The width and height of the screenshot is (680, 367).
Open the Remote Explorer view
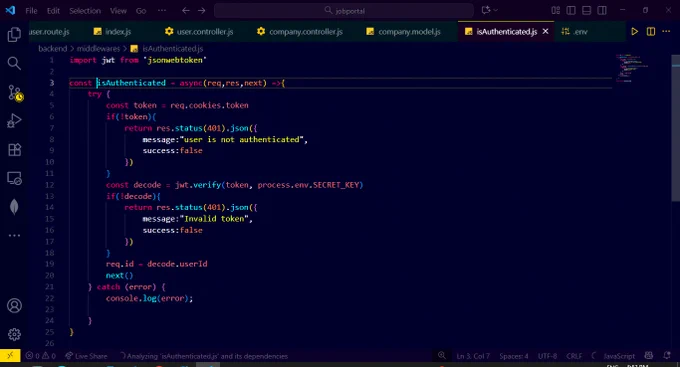coord(14,178)
